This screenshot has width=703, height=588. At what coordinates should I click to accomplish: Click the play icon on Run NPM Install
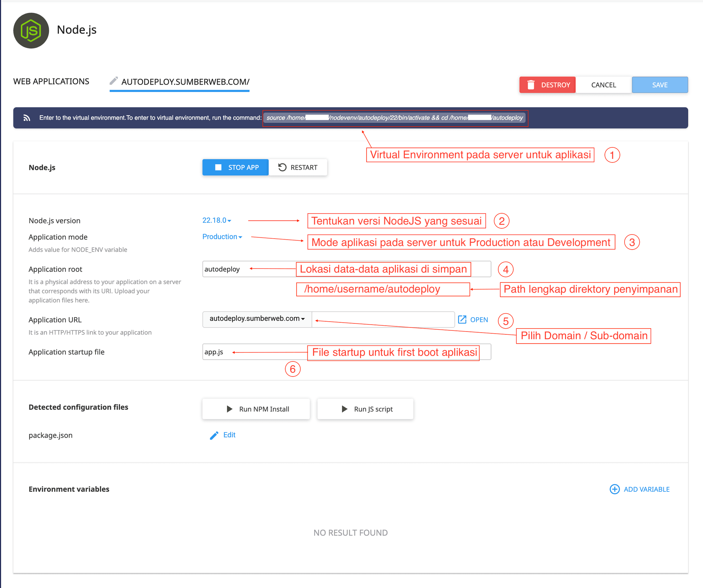click(x=230, y=409)
